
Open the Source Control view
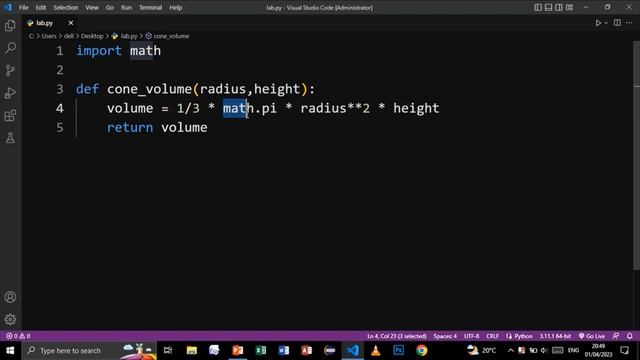10,71
